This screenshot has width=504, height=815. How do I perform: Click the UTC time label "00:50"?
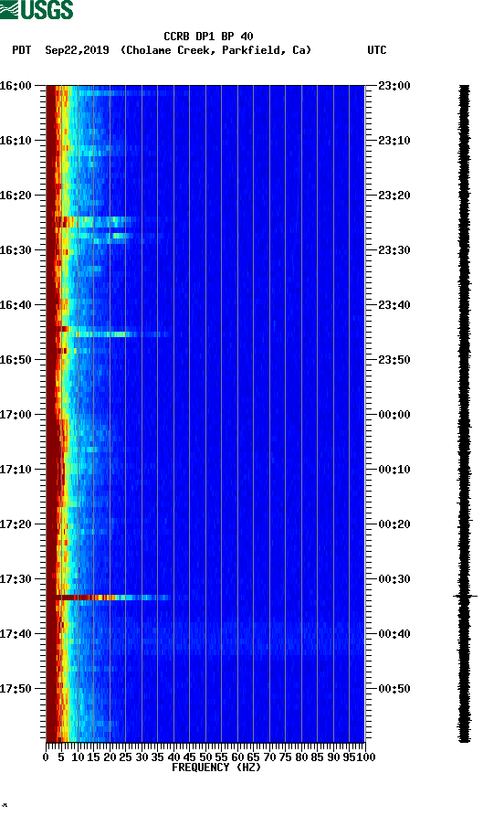[394, 689]
